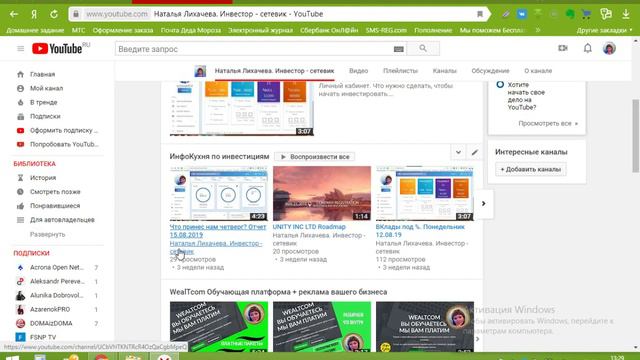Click the browser back arrow
640x360 pixels.
click(x=14, y=14)
